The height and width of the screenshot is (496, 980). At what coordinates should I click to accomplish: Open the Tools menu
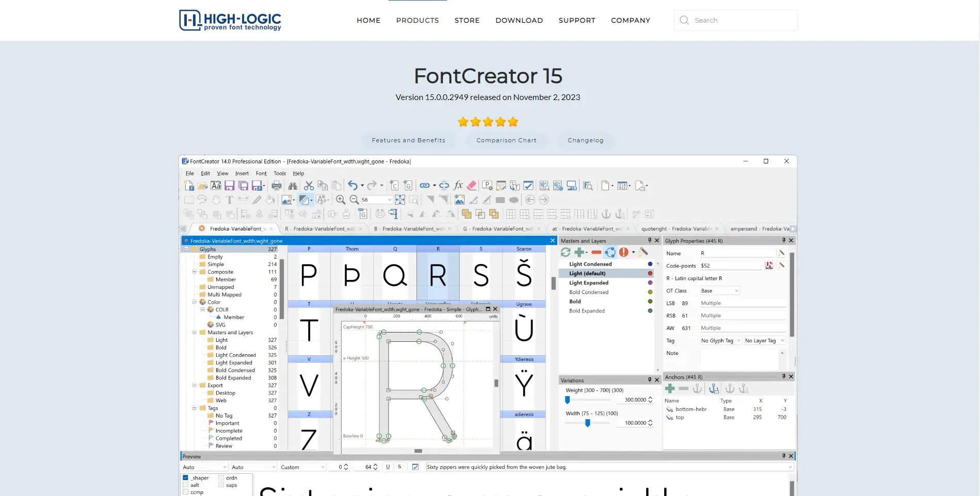[x=280, y=174]
